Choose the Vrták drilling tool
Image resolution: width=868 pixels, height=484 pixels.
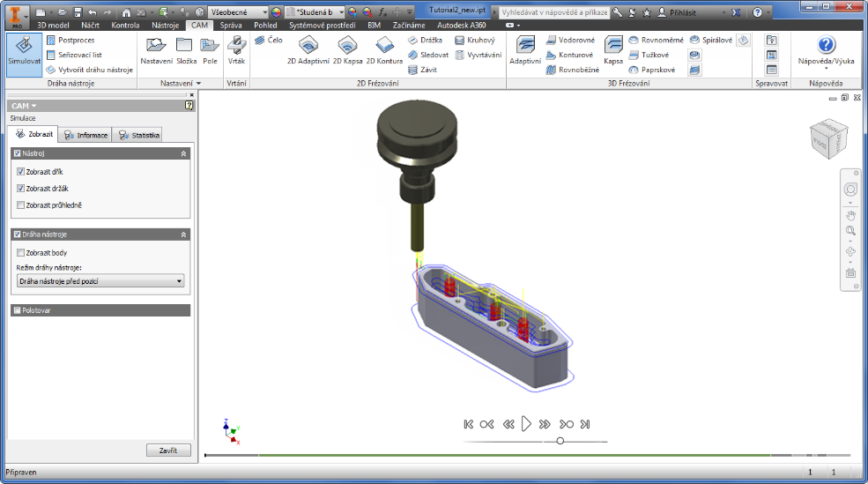[x=236, y=51]
